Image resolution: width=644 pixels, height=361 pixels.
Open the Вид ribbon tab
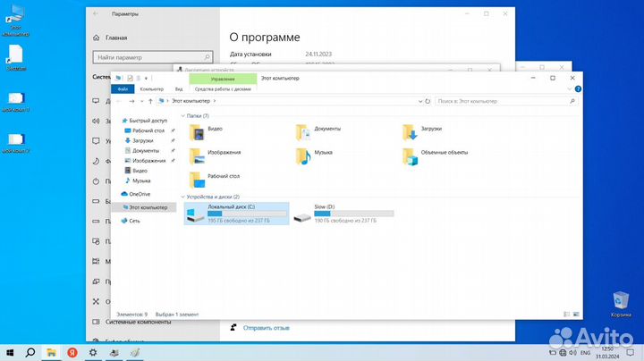(179, 89)
